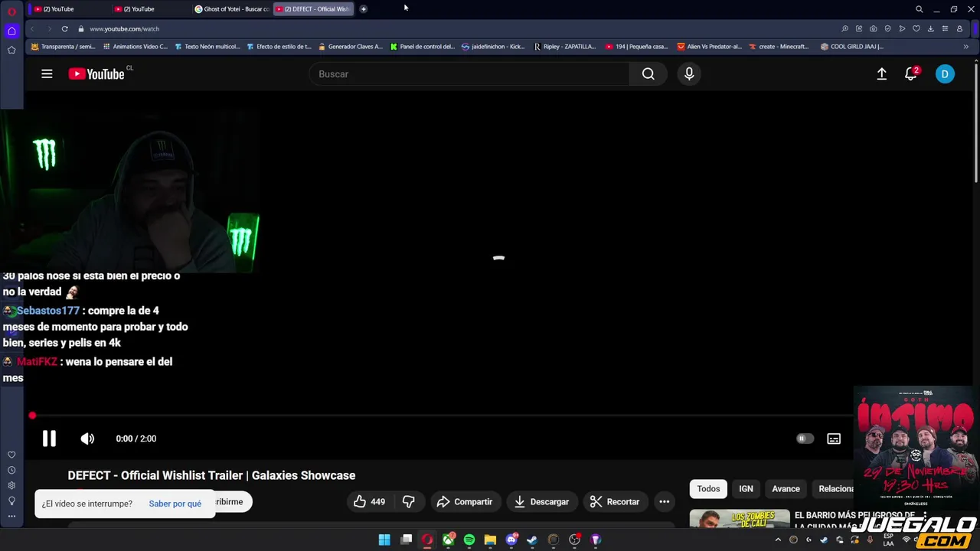Go to the YouTube home logo

96,73
